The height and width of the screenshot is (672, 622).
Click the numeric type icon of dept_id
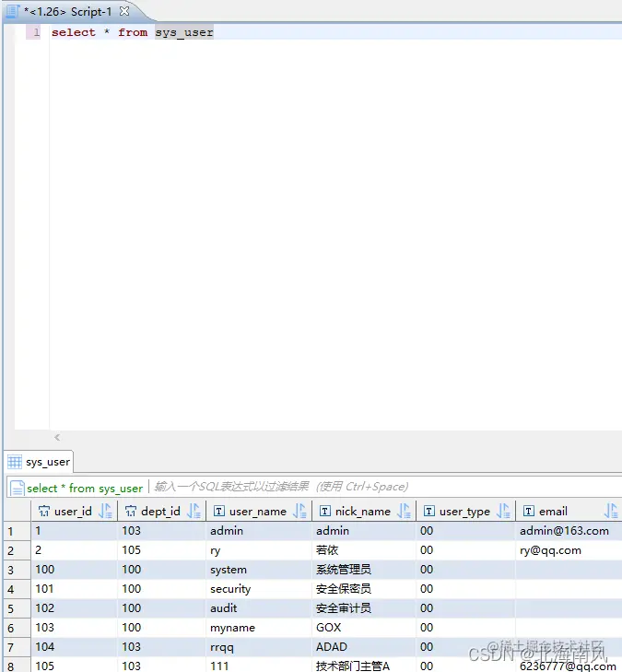(131, 511)
